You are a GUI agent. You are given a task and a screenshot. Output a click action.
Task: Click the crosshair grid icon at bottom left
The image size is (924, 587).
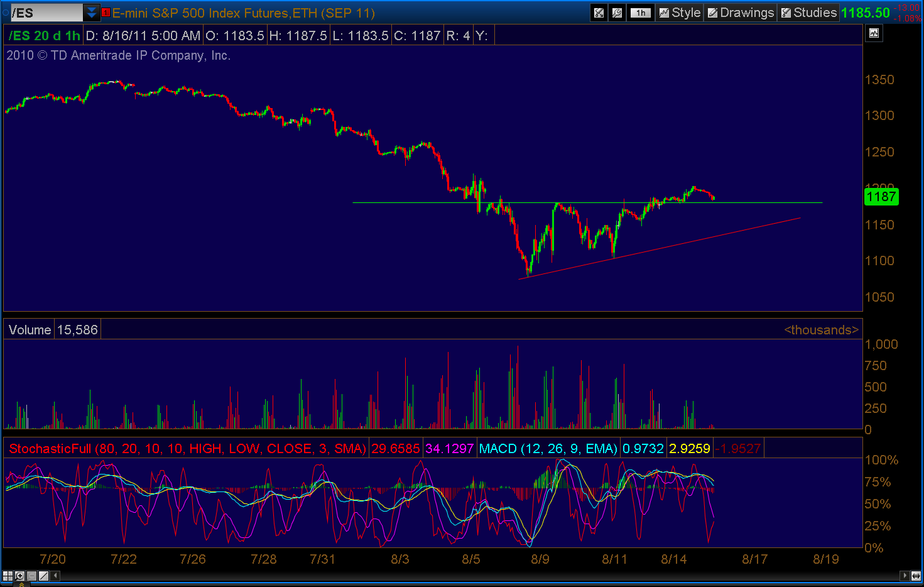pos(8,576)
